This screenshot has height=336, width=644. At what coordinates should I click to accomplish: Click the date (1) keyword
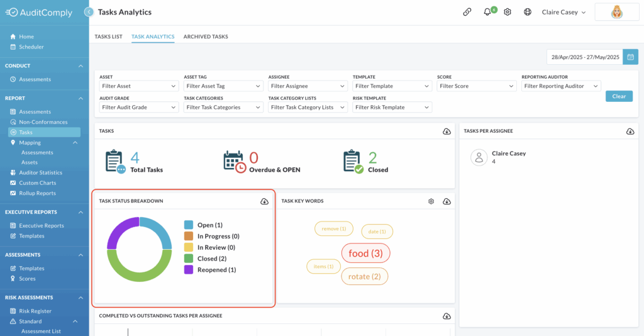tap(377, 232)
